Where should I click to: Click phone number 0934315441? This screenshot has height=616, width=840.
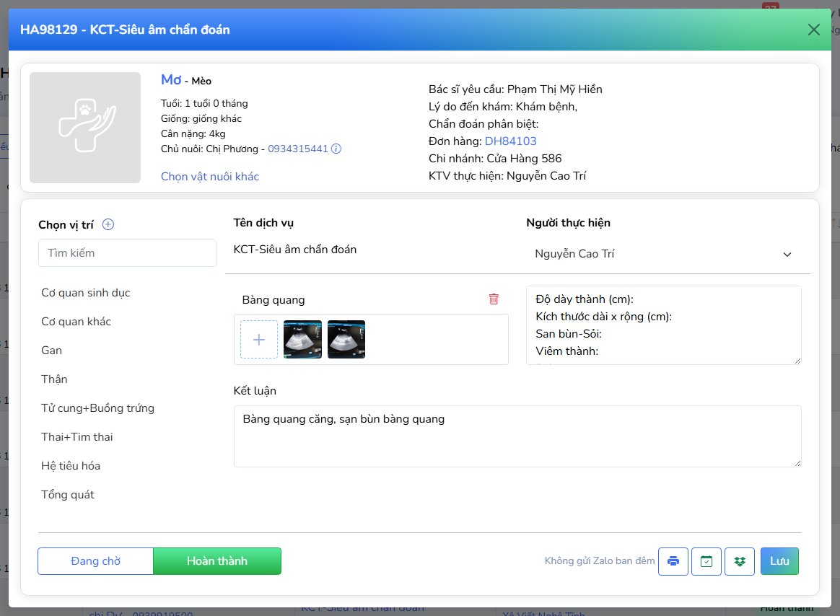tap(298, 149)
